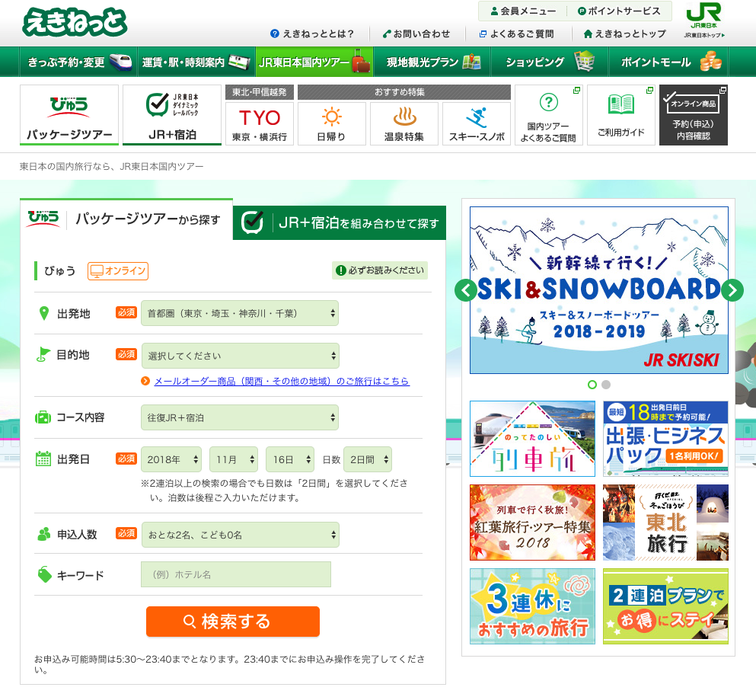The height and width of the screenshot is (700, 756).
Task: Open 予約(申込)内容確認 tile
Action: (694, 115)
